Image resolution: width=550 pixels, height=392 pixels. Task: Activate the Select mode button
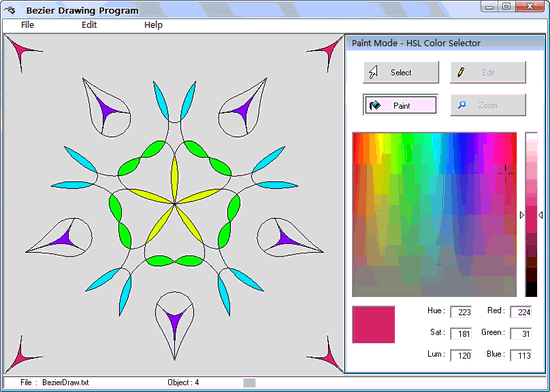pyautogui.click(x=401, y=72)
